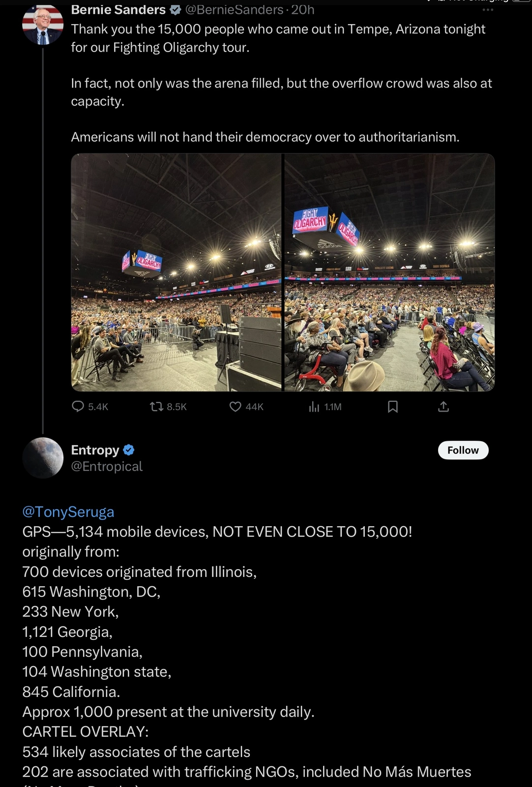The width and height of the screenshot is (532, 787).
Task: Like the Bernie Sanders tweet
Action: click(246, 407)
